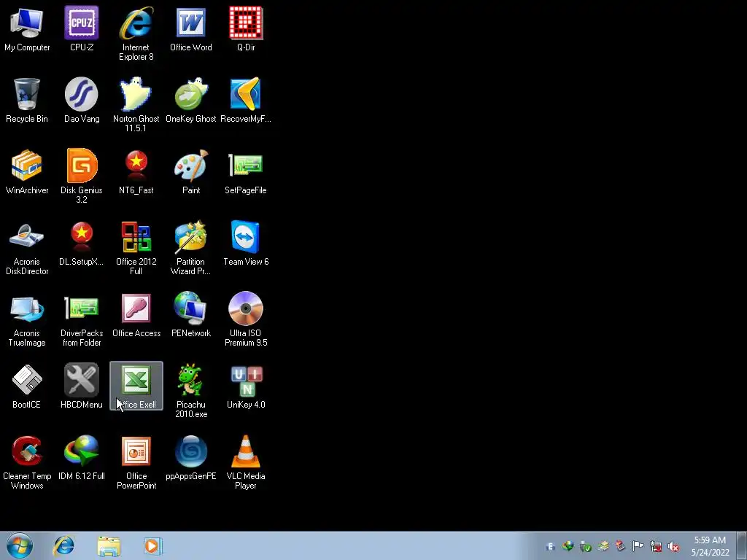Select the DL.SetupX... desktop icon
747x560 pixels.
(82, 243)
